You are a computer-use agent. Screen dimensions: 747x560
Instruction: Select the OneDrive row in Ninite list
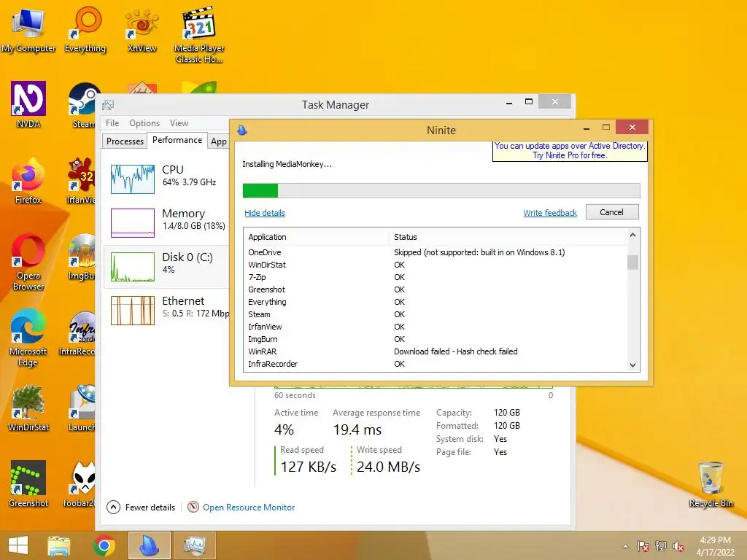(436, 252)
